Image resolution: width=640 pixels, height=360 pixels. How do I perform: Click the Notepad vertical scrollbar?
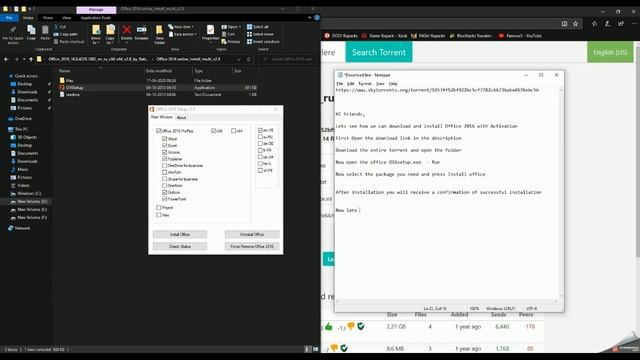pyautogui.click(x=560, y=192)
